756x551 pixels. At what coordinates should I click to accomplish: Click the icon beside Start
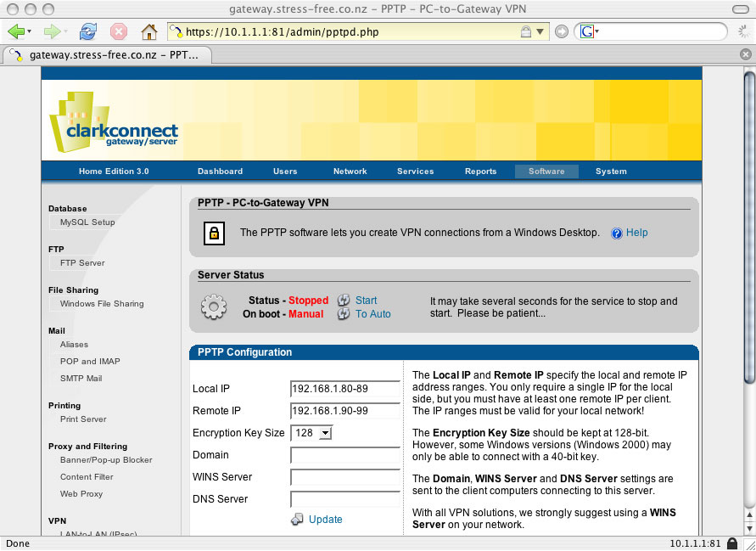344,300
